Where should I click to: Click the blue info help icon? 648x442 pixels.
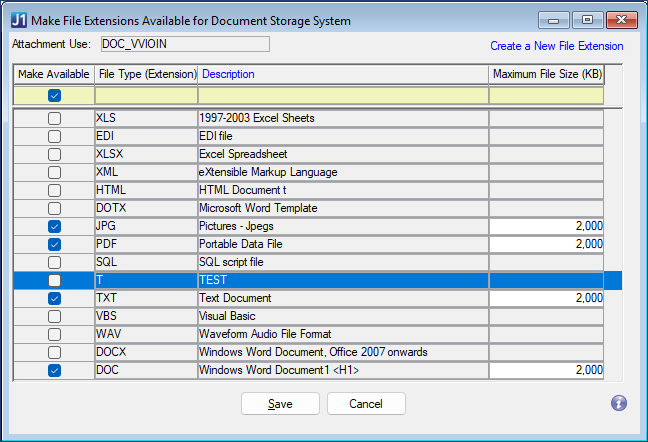[619, 403]
